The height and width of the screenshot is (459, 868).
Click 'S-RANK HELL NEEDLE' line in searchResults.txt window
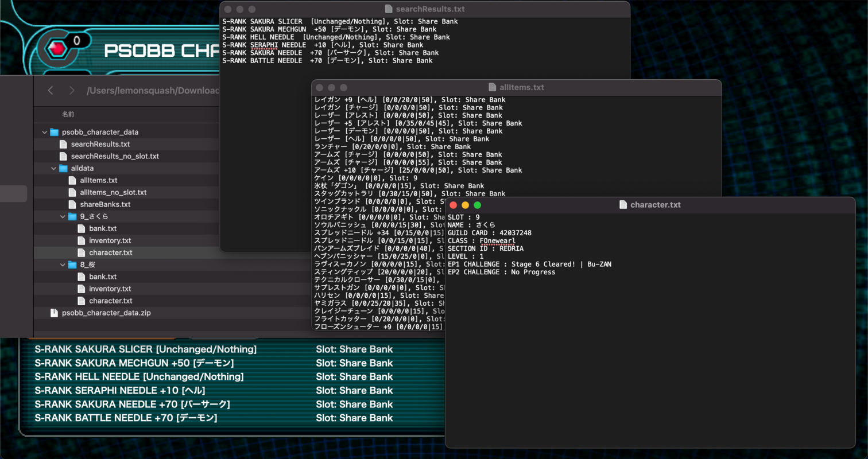[x=336, y=37]
